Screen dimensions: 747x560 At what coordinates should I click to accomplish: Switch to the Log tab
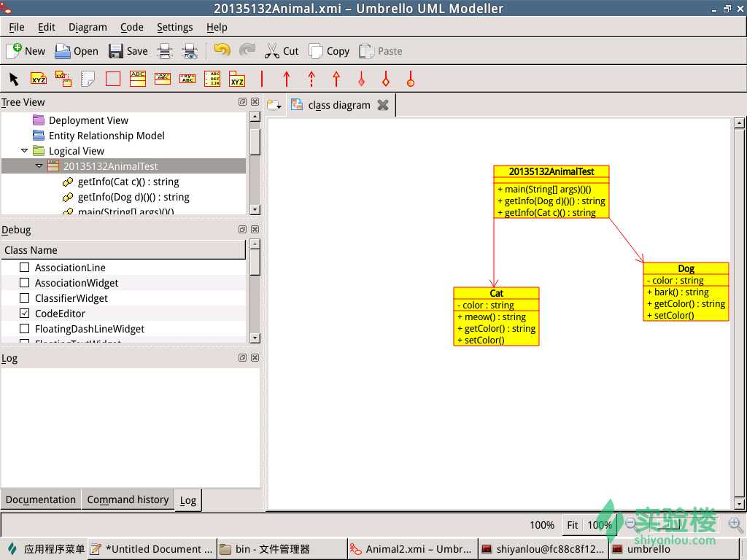click(188, 500)
